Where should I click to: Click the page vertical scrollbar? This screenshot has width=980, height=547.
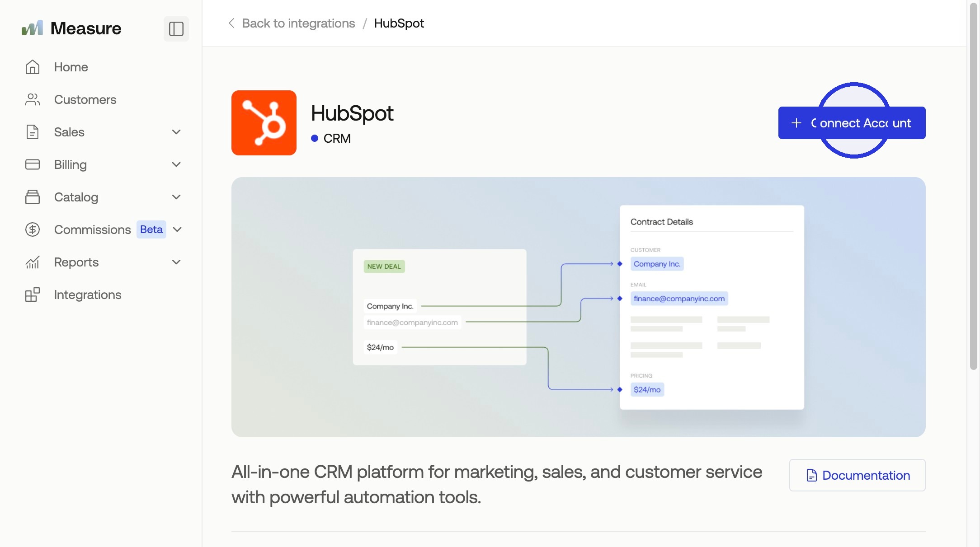pos(974,186)
